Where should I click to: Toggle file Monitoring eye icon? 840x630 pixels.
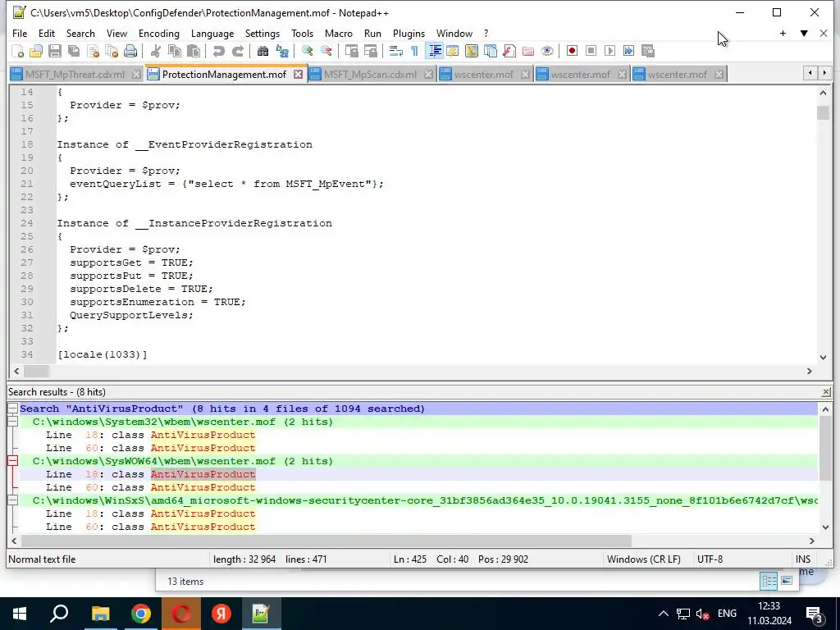click(547, 51)
